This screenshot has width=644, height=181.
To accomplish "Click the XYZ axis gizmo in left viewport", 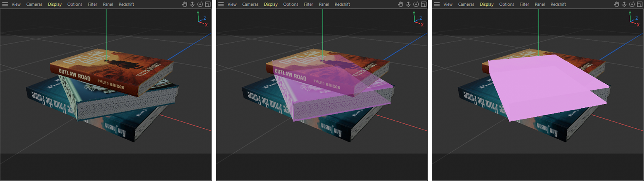I will coord(202,19).
